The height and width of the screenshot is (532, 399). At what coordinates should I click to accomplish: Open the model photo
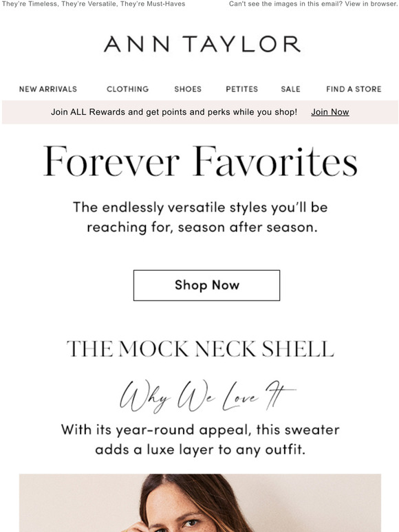[200, 503]
